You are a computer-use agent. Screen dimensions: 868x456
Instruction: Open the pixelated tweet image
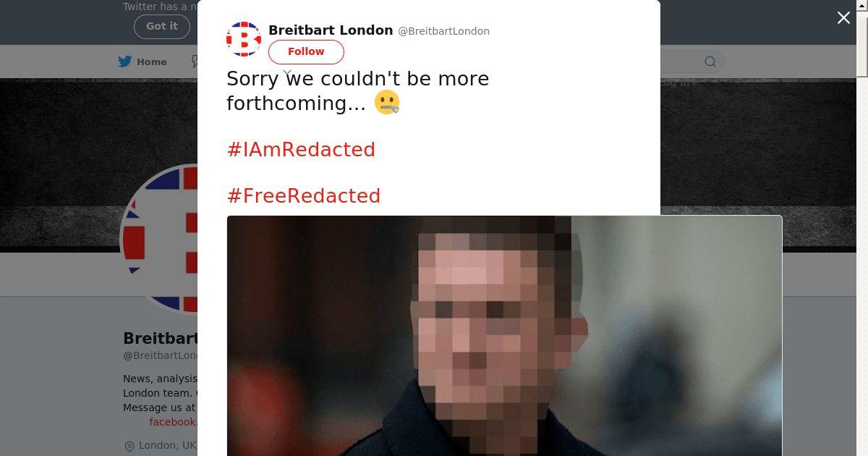[x=504, y=336]
